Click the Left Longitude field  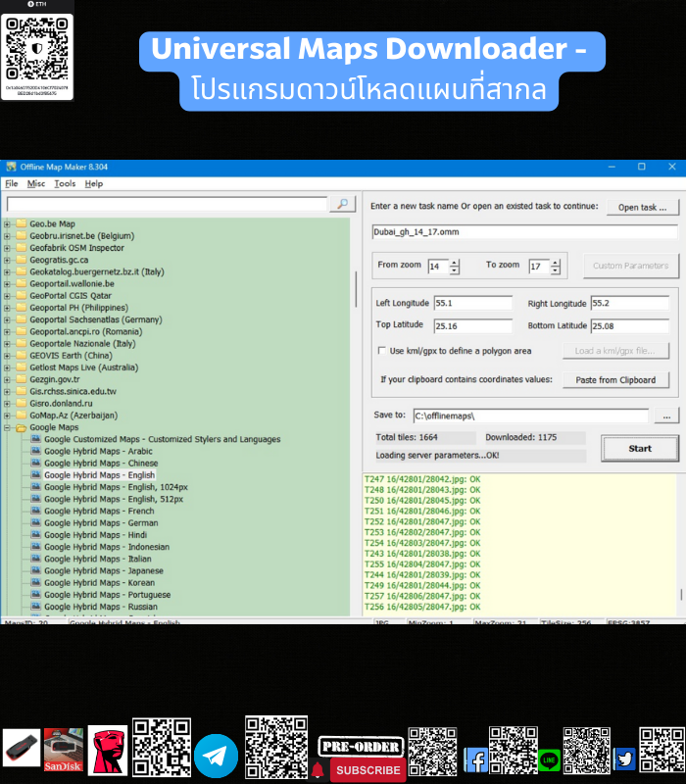473,303
